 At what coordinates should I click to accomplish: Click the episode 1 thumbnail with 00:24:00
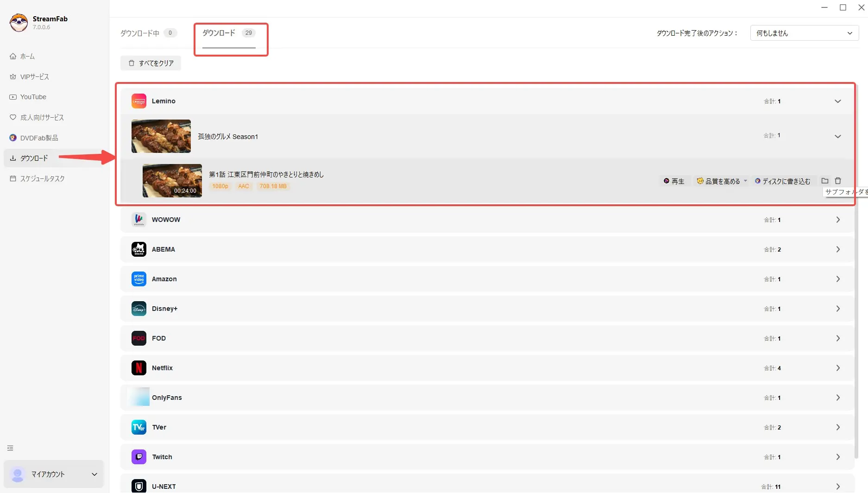(172, 181)
